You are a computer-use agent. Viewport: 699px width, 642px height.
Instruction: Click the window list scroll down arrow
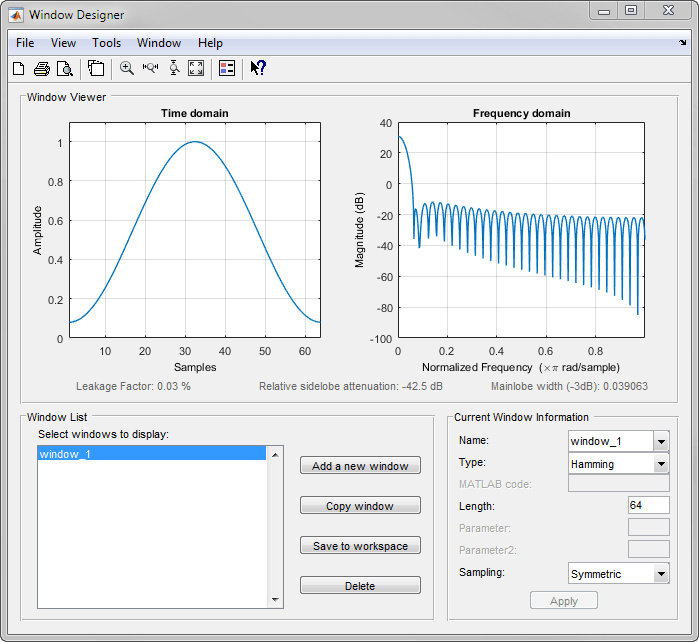275,600
